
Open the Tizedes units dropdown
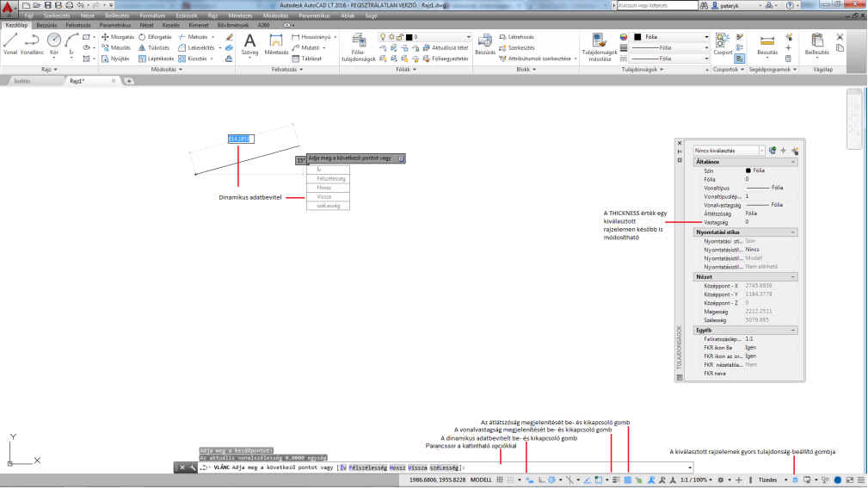tap(773, 480)
